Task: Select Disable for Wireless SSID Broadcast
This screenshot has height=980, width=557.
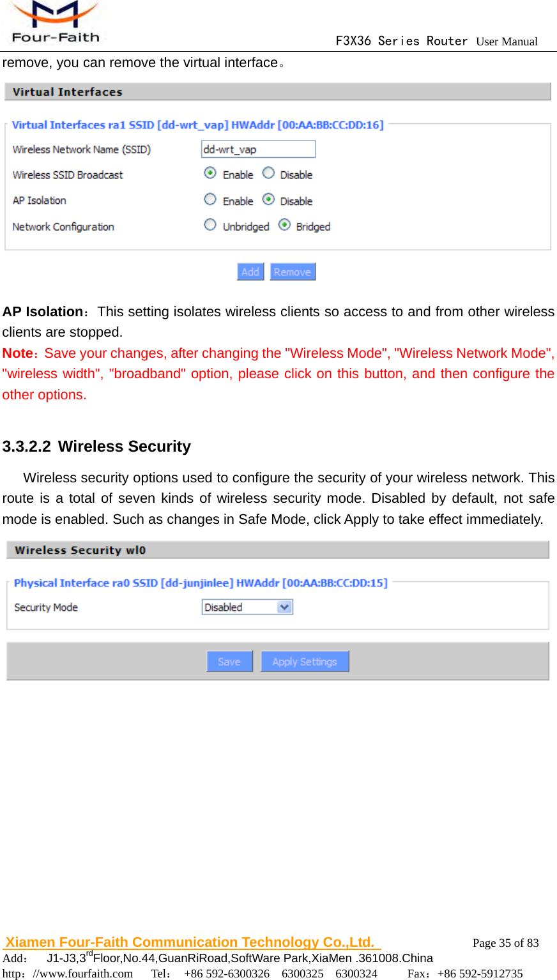Action: [x=269, y=173]
